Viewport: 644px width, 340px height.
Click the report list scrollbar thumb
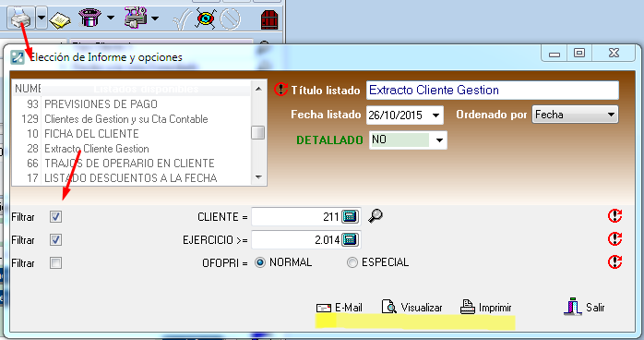click(x=258, y=133)
